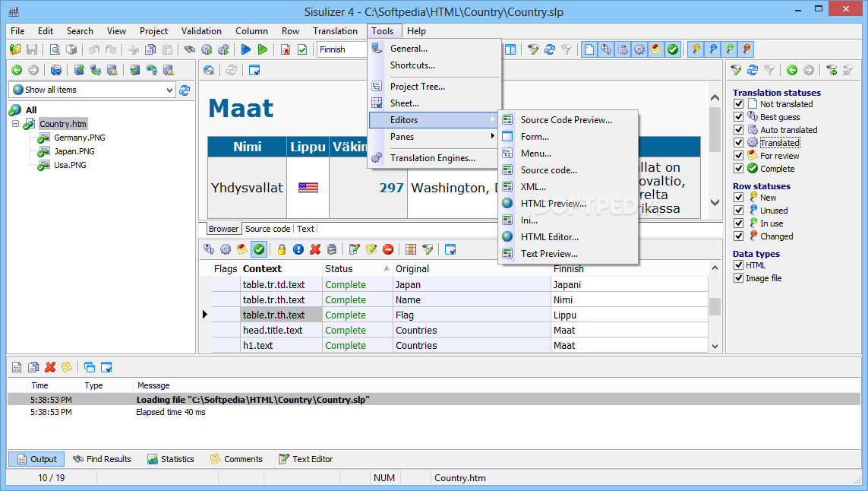The height and width of the screenshot is (491, 868).
Task: Collapse the Country.htm tree node
Action: tap(15, 124)
